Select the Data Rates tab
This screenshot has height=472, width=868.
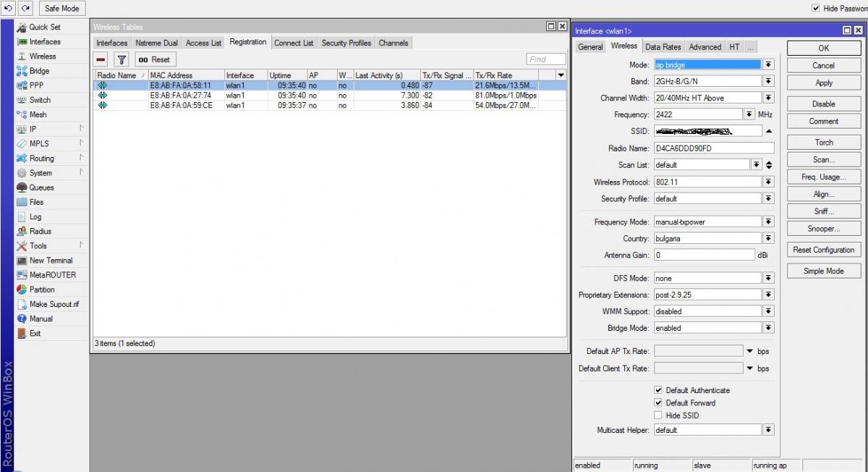(x=663, y=46)
